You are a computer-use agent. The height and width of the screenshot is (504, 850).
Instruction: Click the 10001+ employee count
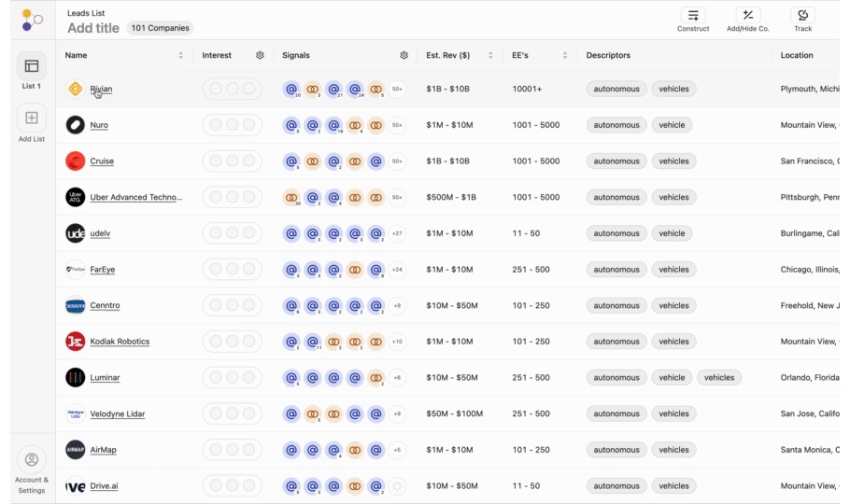pyautogui.click(x=527, y=89)
